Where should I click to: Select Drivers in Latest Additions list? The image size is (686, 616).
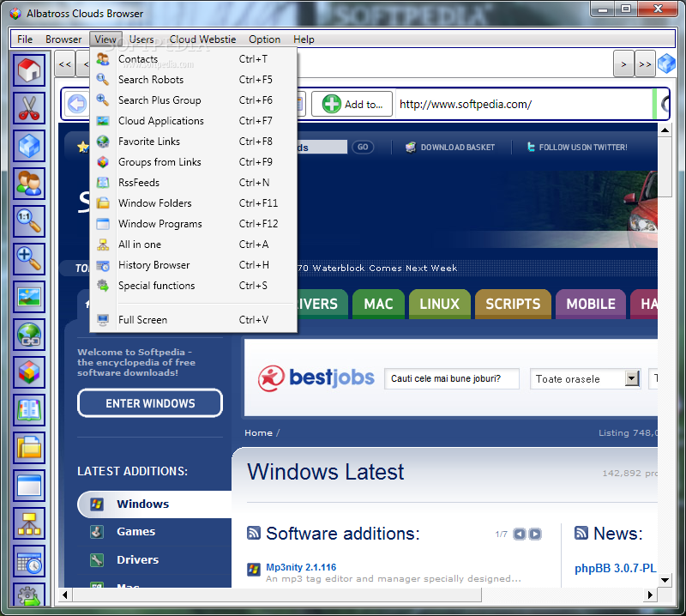pos(138,559)
